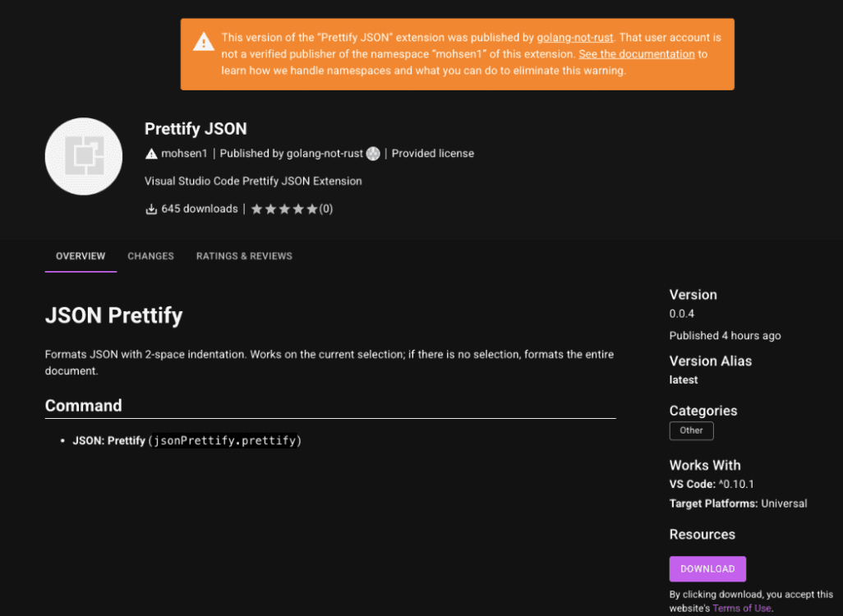Click the Prettify JSON extension logo
843x616 pixels.
[84, 156]
